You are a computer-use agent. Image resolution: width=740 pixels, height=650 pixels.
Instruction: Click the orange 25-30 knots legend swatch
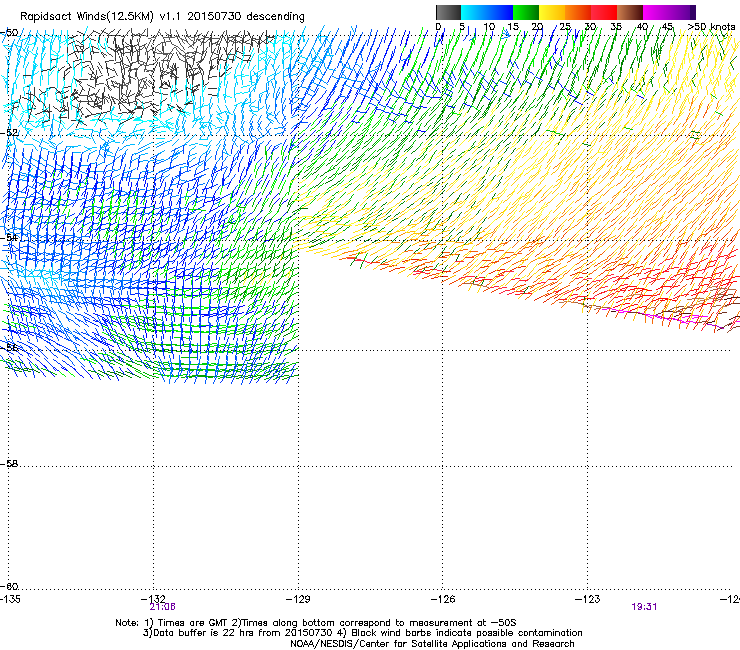[x=578, y=12]
